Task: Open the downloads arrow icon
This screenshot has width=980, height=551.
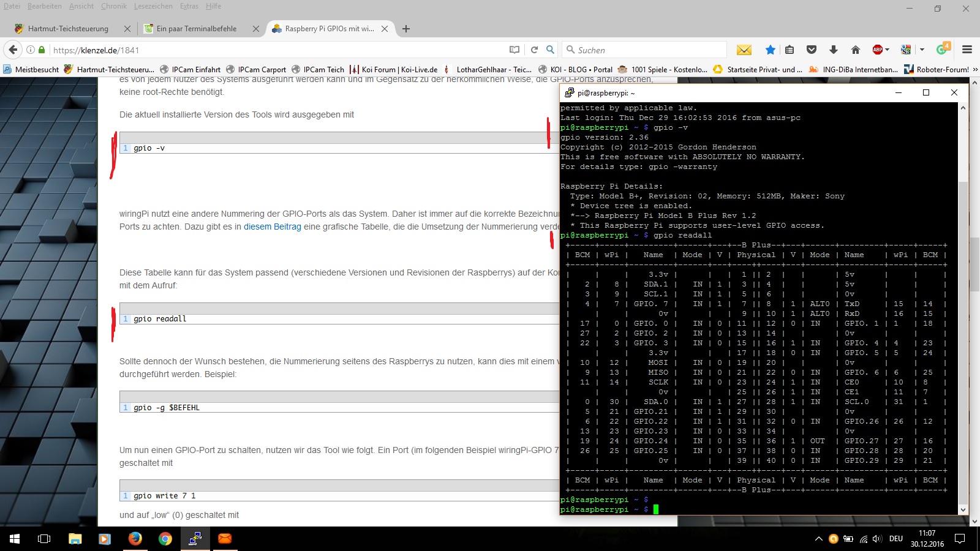Action: (833, 50)
